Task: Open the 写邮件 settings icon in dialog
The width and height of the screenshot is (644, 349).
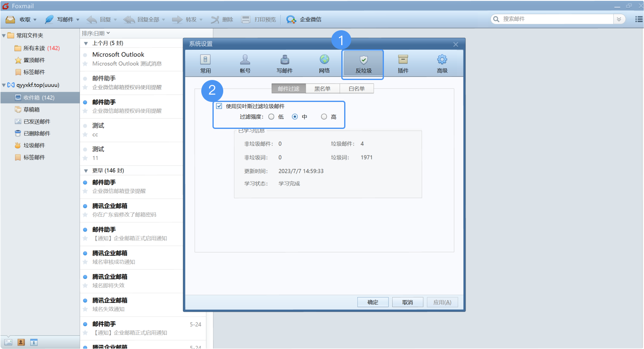Action: point(285,60)
